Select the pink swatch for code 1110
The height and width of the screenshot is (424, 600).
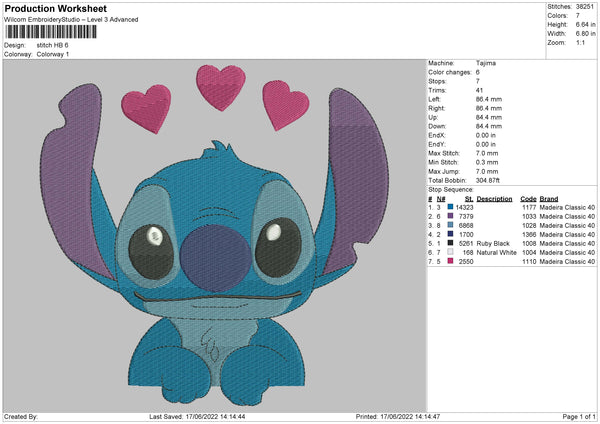(451, 260)
